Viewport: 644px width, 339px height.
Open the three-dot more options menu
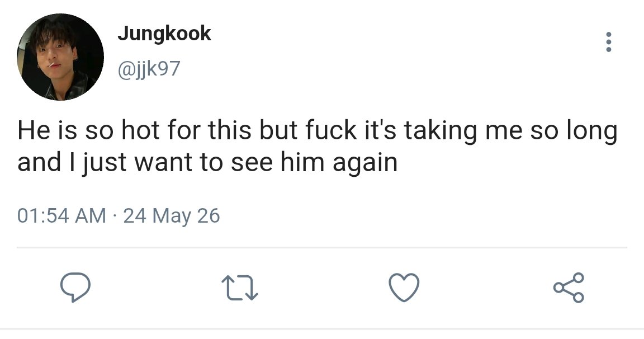click(609, 42)
